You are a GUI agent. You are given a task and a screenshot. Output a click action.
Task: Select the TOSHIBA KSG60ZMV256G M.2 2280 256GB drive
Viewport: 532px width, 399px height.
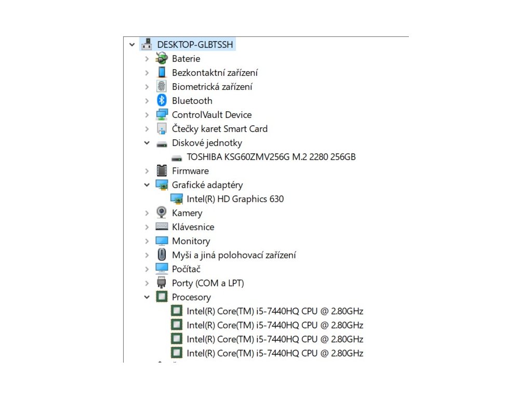click(x=271, y=157)
